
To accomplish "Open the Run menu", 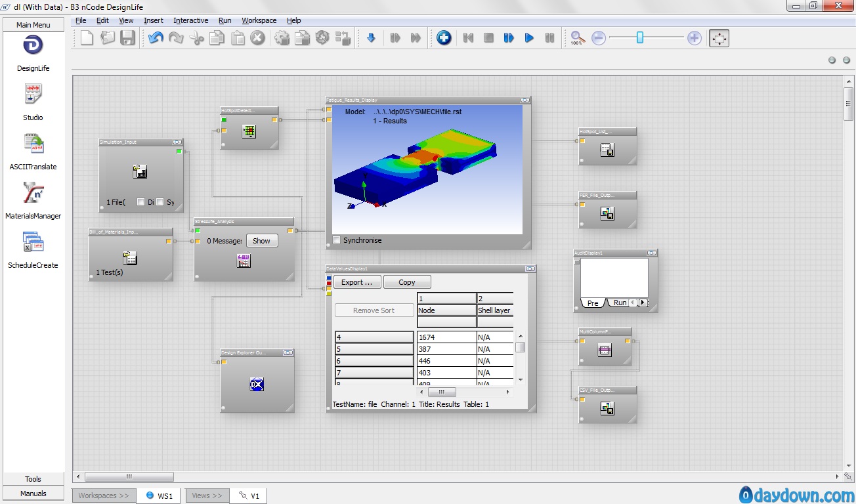I will tap(225, 20).
